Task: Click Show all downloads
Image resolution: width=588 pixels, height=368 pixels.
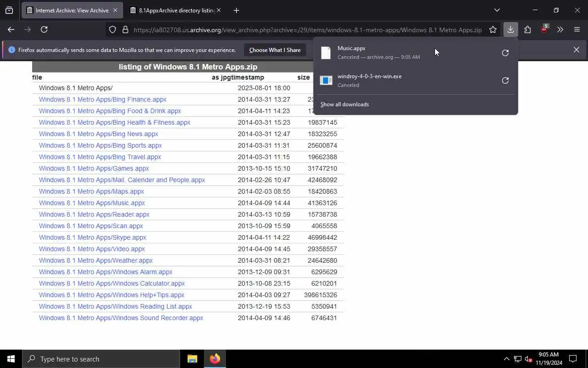Action: pos(345,104)
